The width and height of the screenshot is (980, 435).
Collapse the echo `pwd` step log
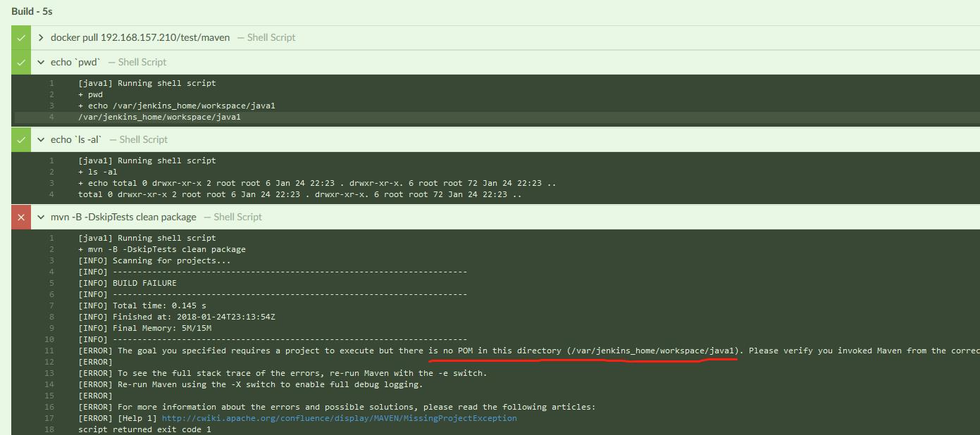41,62
